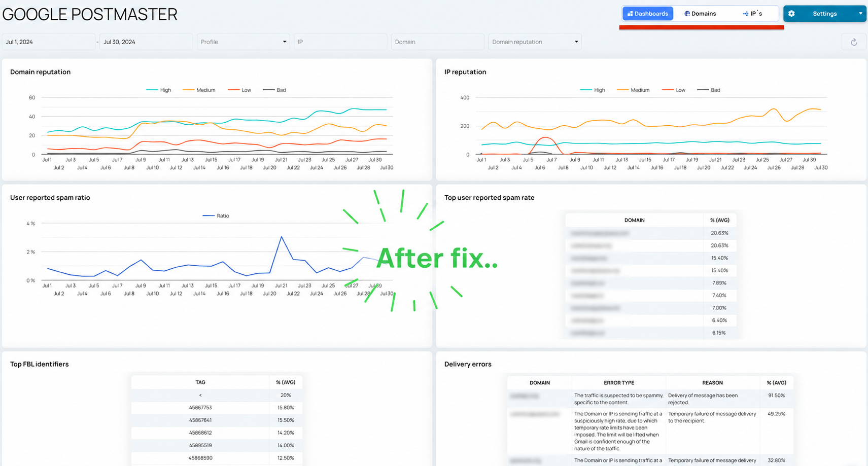Click REASON header in Delivery errors
The image size is (868, 466).
pyautogui.click(x=712, y=383)
